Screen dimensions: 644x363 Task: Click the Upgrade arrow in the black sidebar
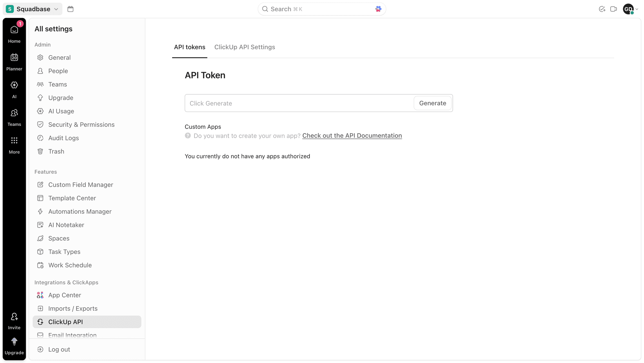(x=14, y=341)
